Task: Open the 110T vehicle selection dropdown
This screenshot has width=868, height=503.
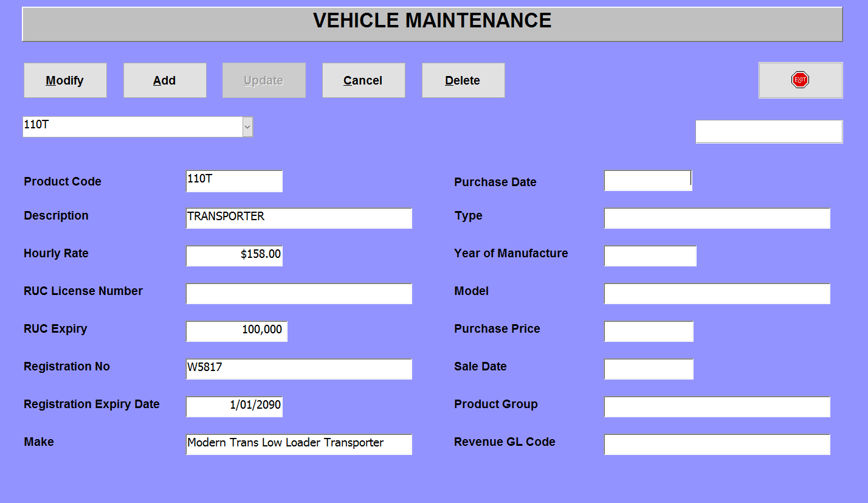Action: pyautogui.click(x=247, y=127)
